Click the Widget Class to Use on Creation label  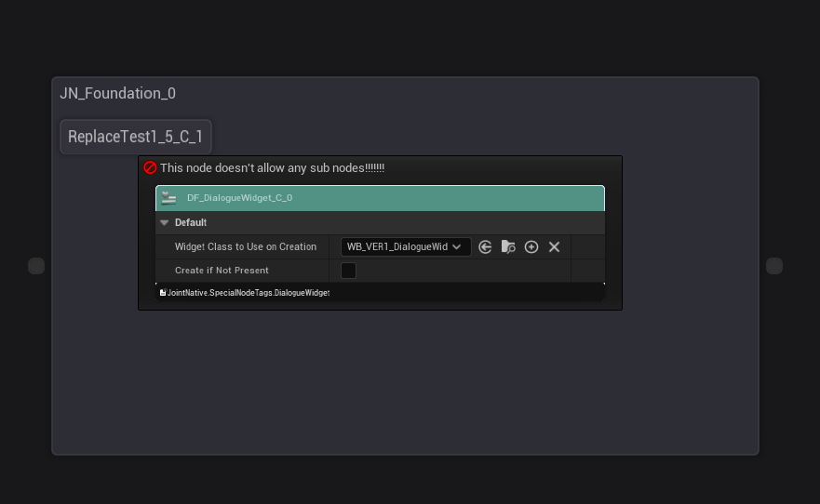(x=246, y=247)
